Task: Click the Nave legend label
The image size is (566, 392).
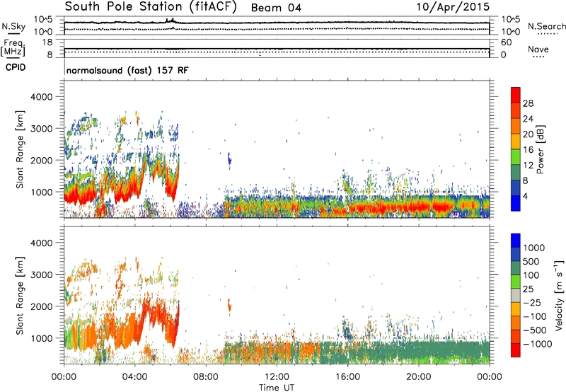Action: [538, 49]
